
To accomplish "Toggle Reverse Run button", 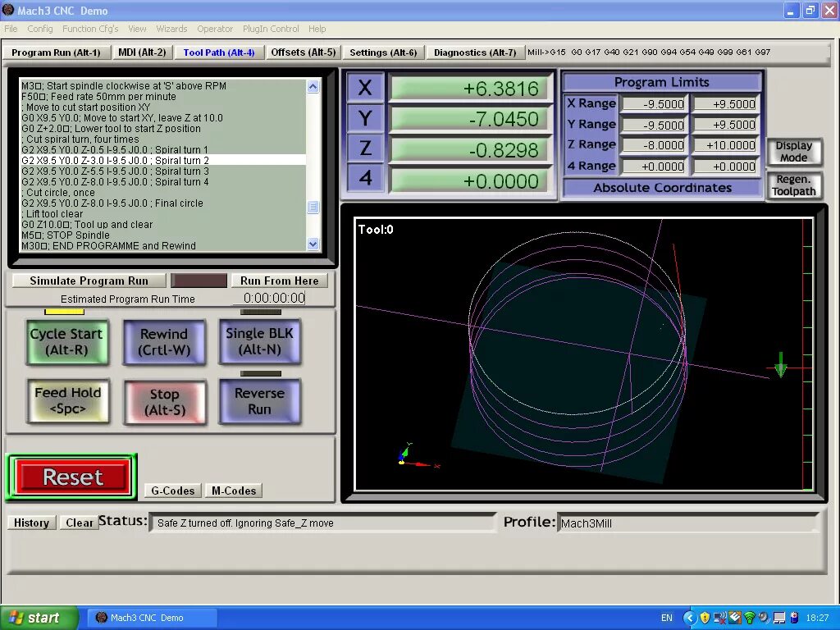I will click(260, 400).
